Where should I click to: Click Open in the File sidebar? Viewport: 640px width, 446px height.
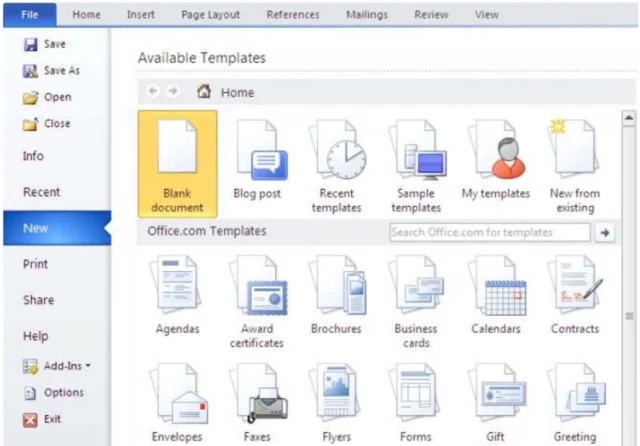click(47, 97)
